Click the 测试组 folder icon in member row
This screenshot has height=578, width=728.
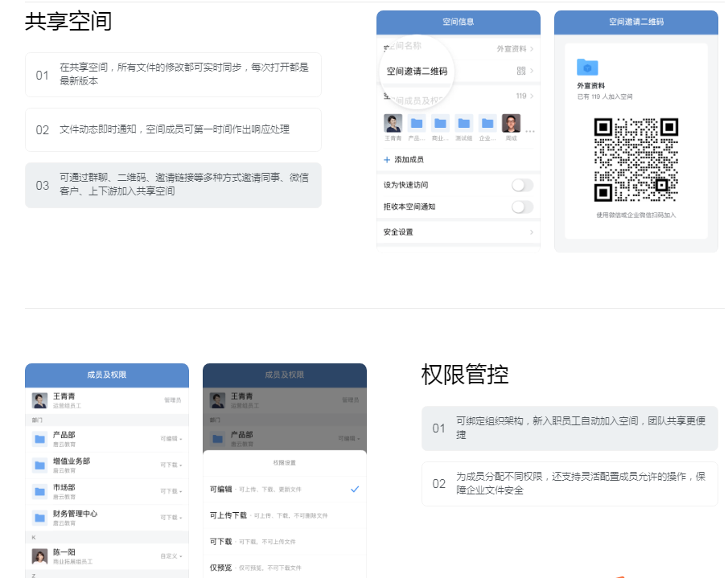point(464,123)
